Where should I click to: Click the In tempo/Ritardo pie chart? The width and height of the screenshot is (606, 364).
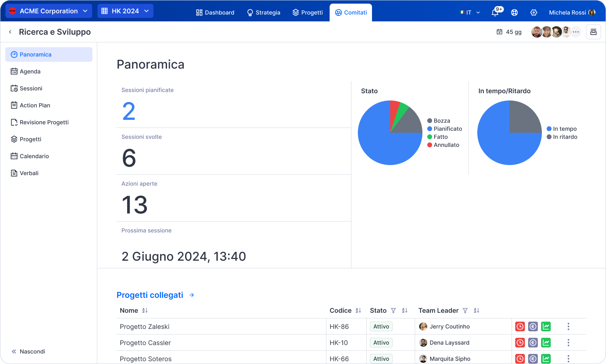pyautogui.click(x=510, y=133)
